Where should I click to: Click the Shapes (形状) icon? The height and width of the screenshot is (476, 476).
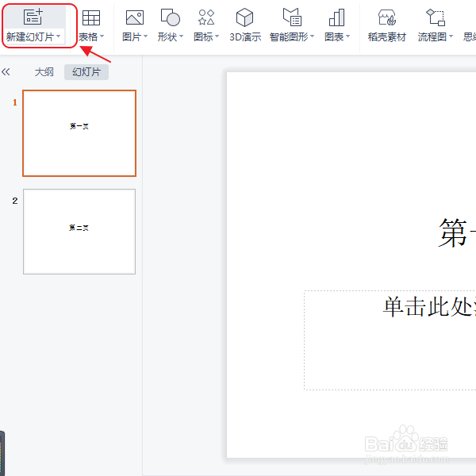click(x=170, y=17)
